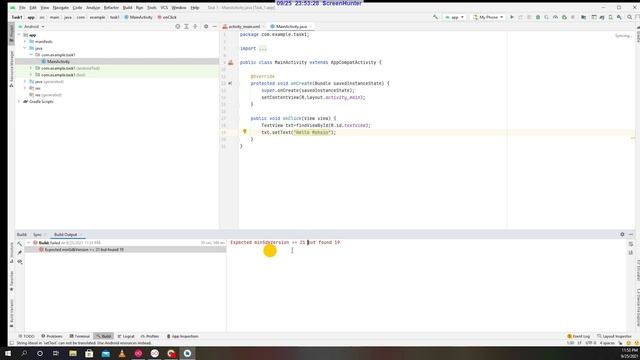
Task: Open the Refactor menu
Action: tap(111, 8)
